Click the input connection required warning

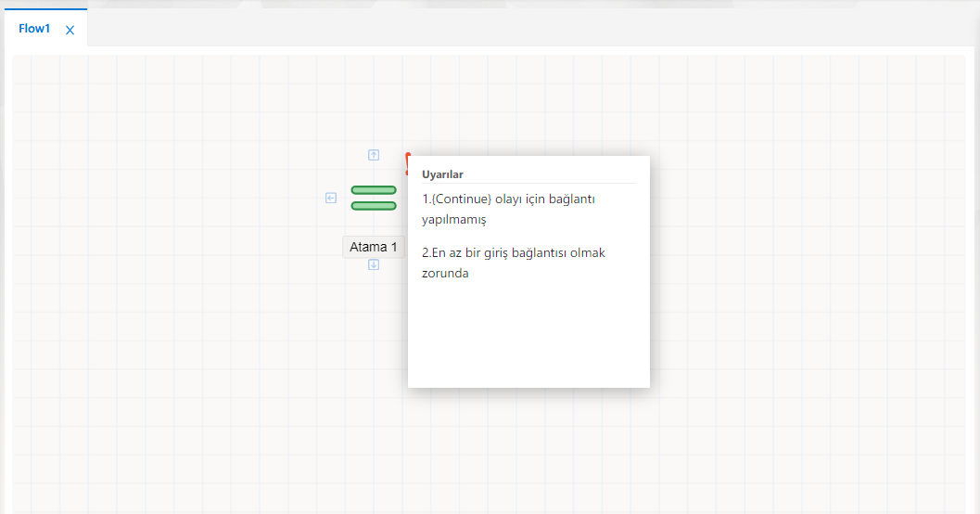513,263
